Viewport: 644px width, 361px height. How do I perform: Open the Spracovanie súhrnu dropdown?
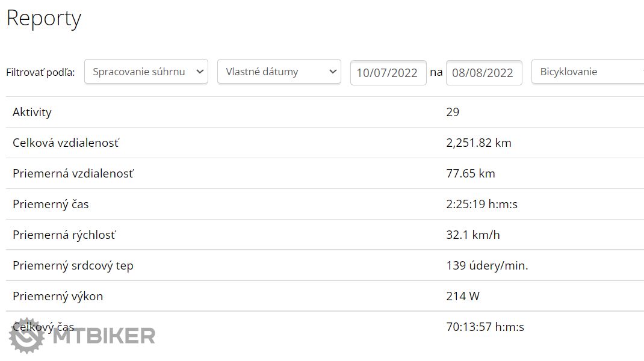pyautogui.click(x=146, y=72)
